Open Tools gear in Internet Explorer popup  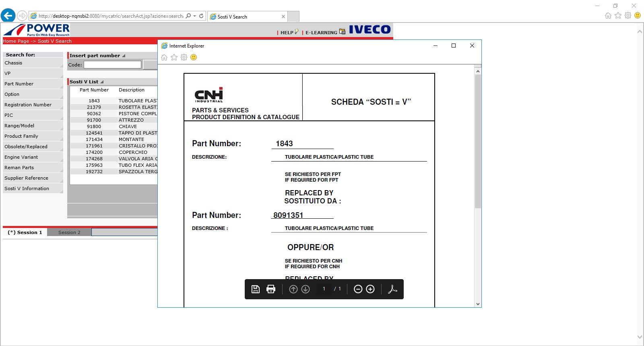[x=184, y=57]
